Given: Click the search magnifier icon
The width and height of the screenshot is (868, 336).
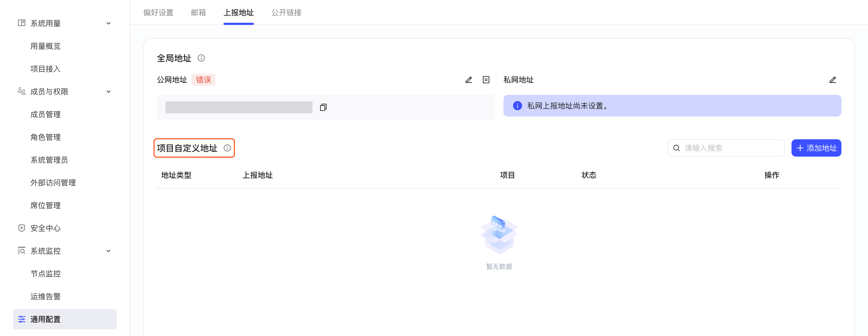Looking at the screenshot, I should coord(676,148).
